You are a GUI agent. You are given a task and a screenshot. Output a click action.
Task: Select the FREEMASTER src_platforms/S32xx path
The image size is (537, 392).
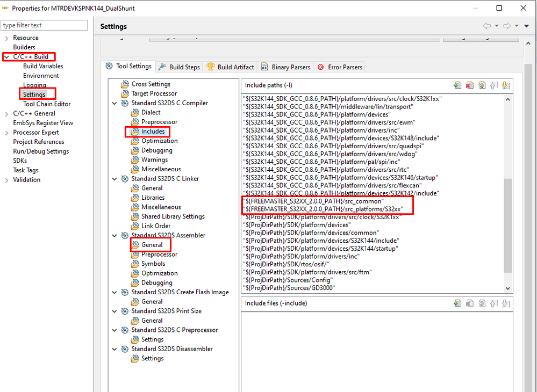[323, 209]
